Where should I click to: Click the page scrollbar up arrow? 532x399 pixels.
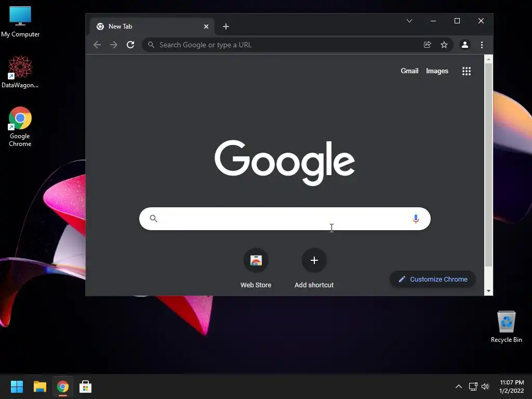[488, 59]
